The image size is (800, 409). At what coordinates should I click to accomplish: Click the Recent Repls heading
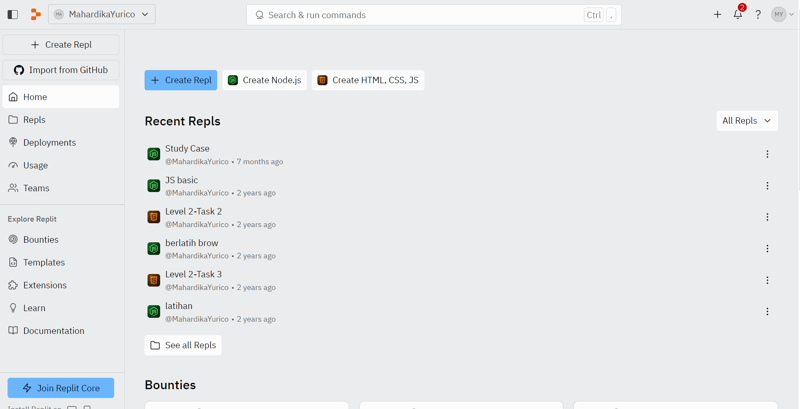click(183, 121)
